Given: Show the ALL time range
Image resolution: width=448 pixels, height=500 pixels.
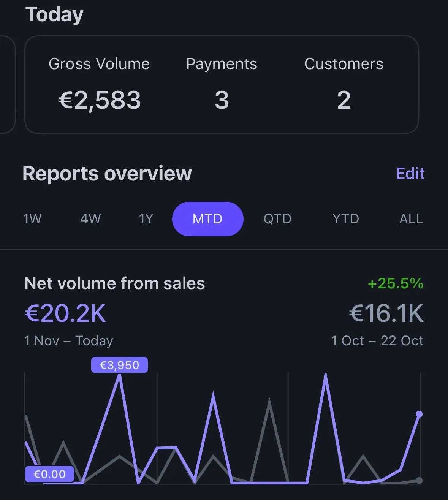Looking at the screenshot, I should point(411,219).
